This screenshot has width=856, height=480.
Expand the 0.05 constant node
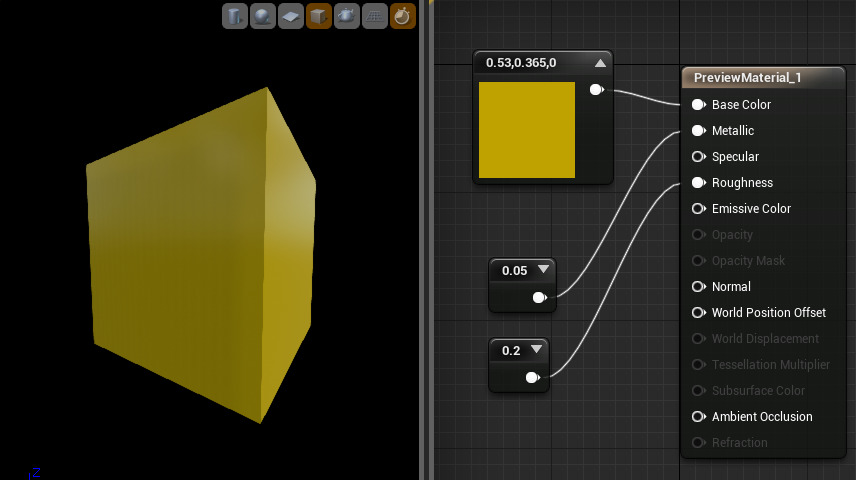(x=543, y=269)
